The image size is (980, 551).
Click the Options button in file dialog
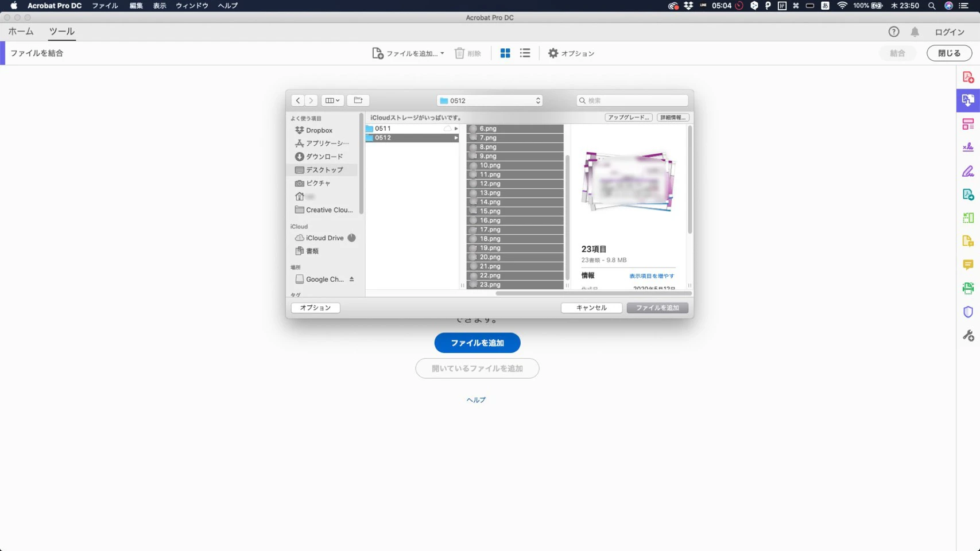coord(315,308)
